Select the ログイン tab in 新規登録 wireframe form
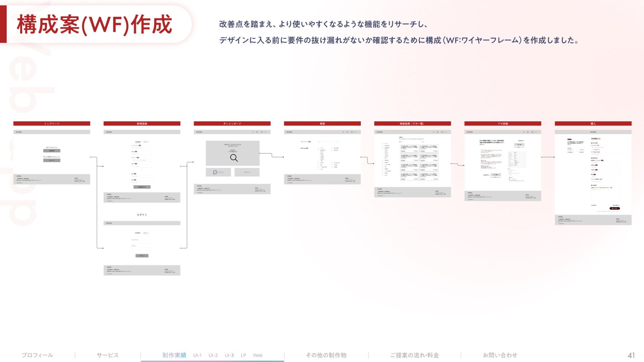 click(146, 142)
